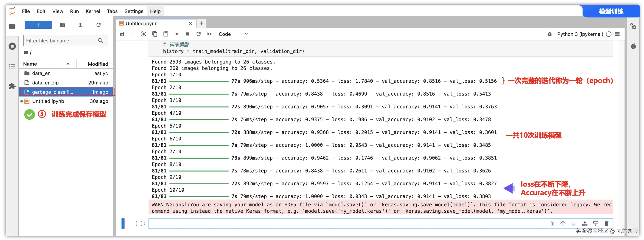The image size is (644, 240).
Task: Enable the debugger bug icon in toolbar
Action: 549,34
